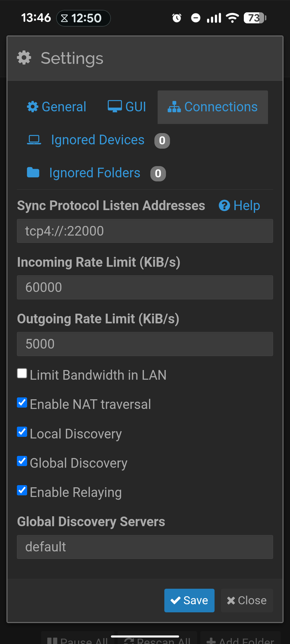Screen dimensions: 290x644
Task: Click the Help question mark icon
Action: [224, 206]
